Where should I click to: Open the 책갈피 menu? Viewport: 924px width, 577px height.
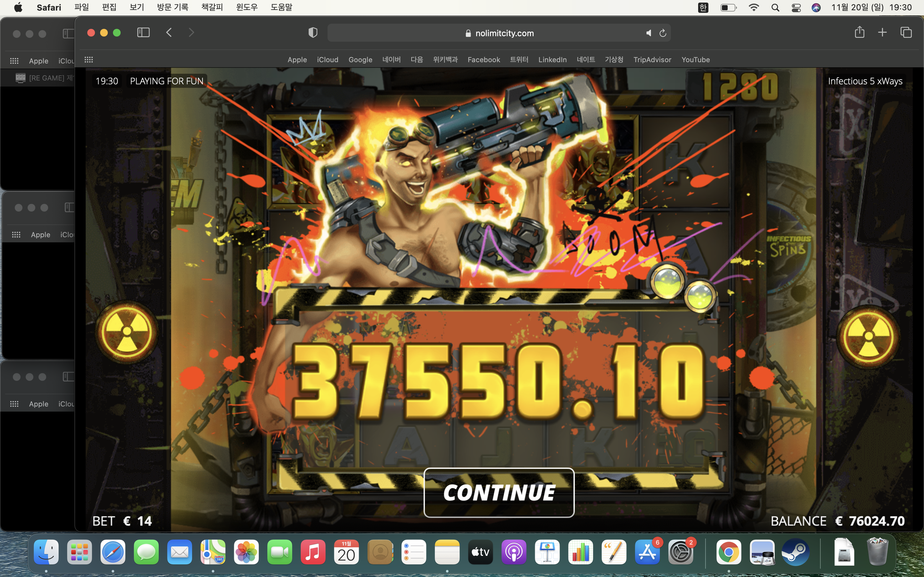tap(212, 7)
